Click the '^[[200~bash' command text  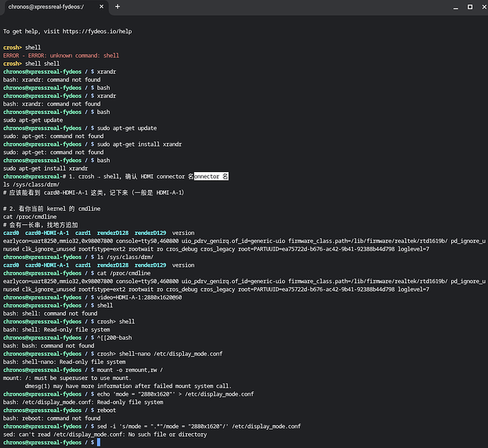click(114, 338)
